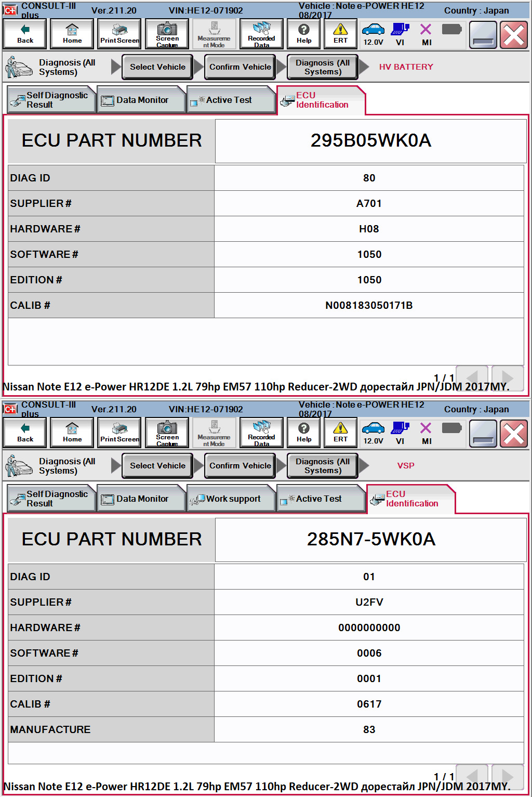Click hardware value H08
Viewport: 532px width, 797px height.
pyautogui.click(x=369, y=229)
